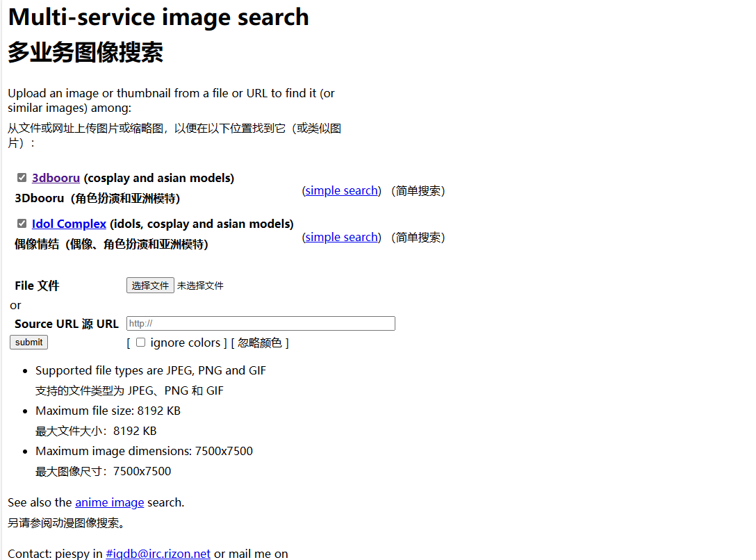Click the 'Multi-service image search' heading
Screen dimensions: 756x560
pos(158,17)
